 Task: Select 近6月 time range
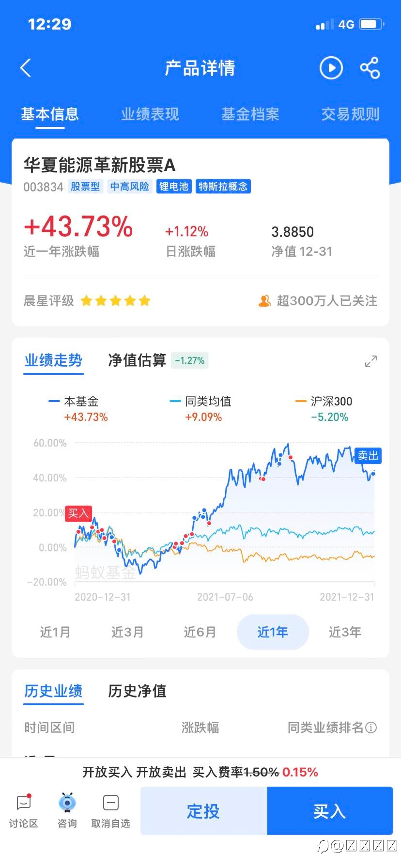click(x=200, y=632)
